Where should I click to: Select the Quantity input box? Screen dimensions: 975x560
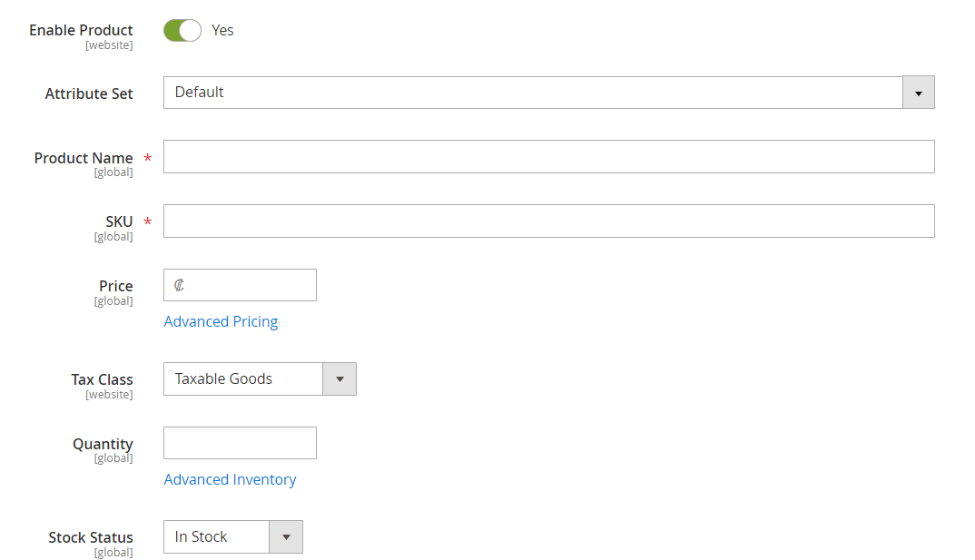pyautogui.click(x=240, y=442)
